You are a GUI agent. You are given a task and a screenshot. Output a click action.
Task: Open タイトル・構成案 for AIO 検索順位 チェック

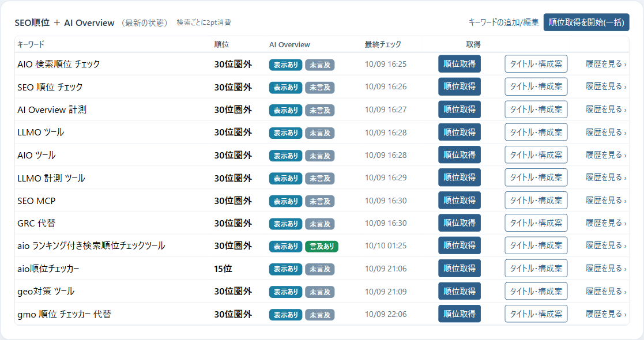pyautogui.click(x=536, y=64)
